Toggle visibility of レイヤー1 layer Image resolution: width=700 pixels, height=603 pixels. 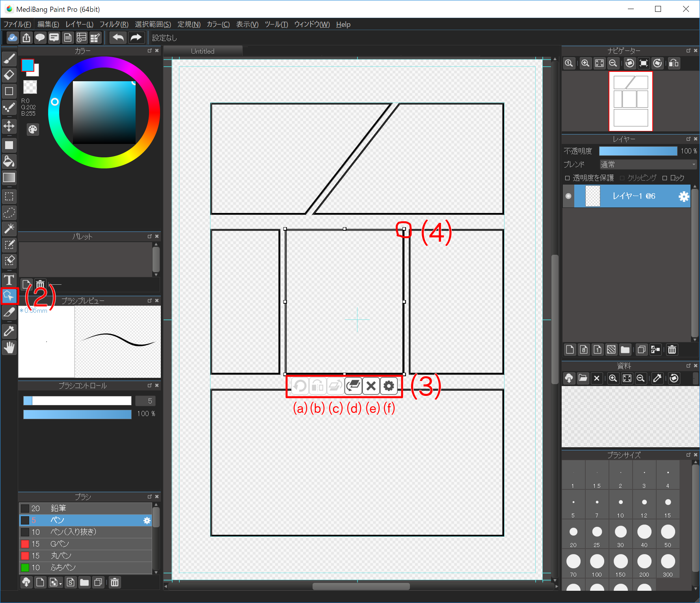(x=568, y=196)
